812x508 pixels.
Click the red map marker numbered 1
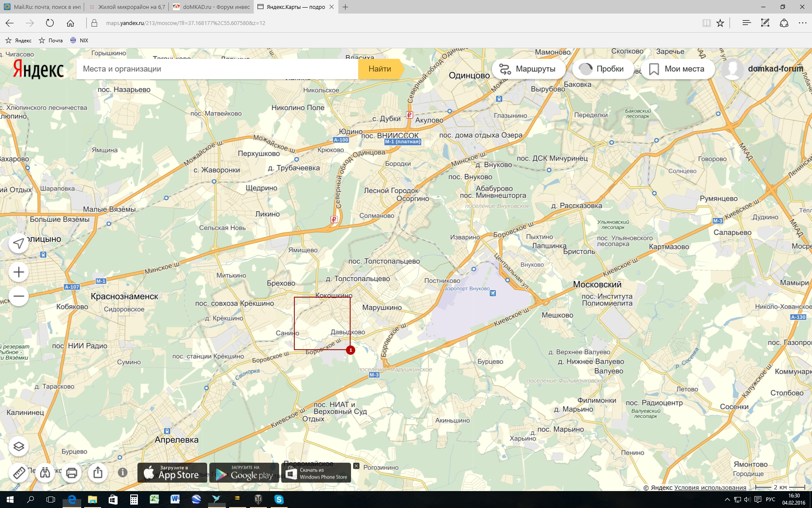[350, 350]
